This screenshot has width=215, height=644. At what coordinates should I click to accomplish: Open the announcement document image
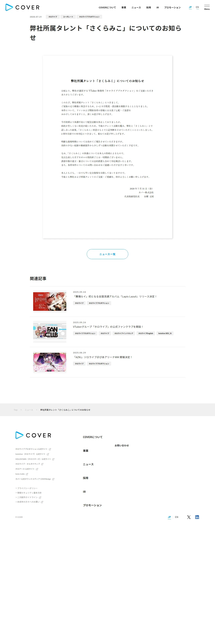107,147
